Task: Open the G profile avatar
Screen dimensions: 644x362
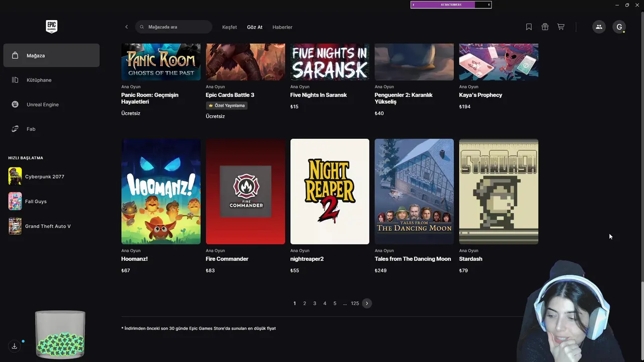Action: coord(619,27)
